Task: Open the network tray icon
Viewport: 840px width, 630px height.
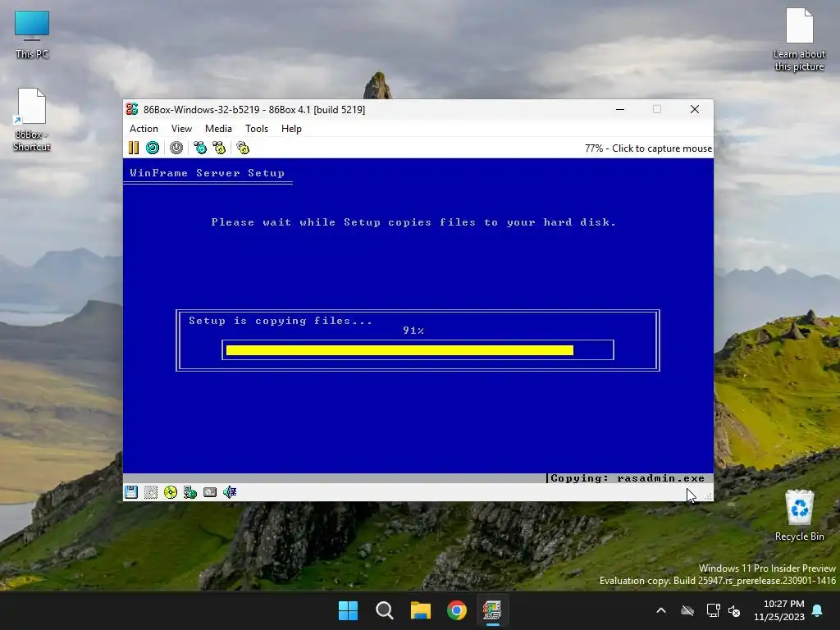Action: (713, 610)
